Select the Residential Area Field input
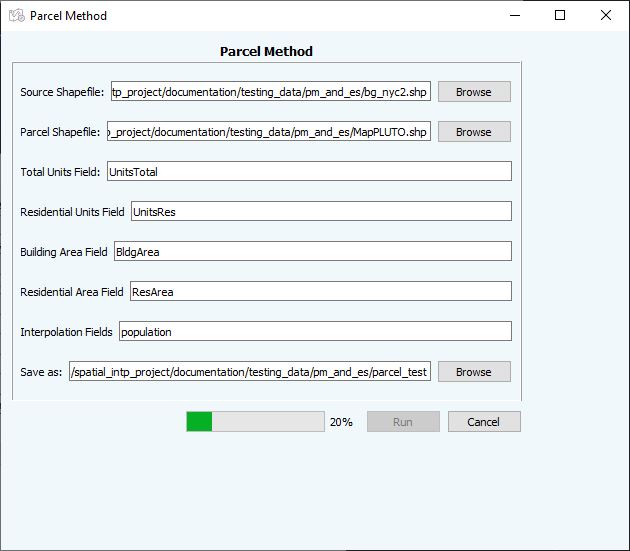The height and width of the screenshot is (551, 630). tap(321, 291)
